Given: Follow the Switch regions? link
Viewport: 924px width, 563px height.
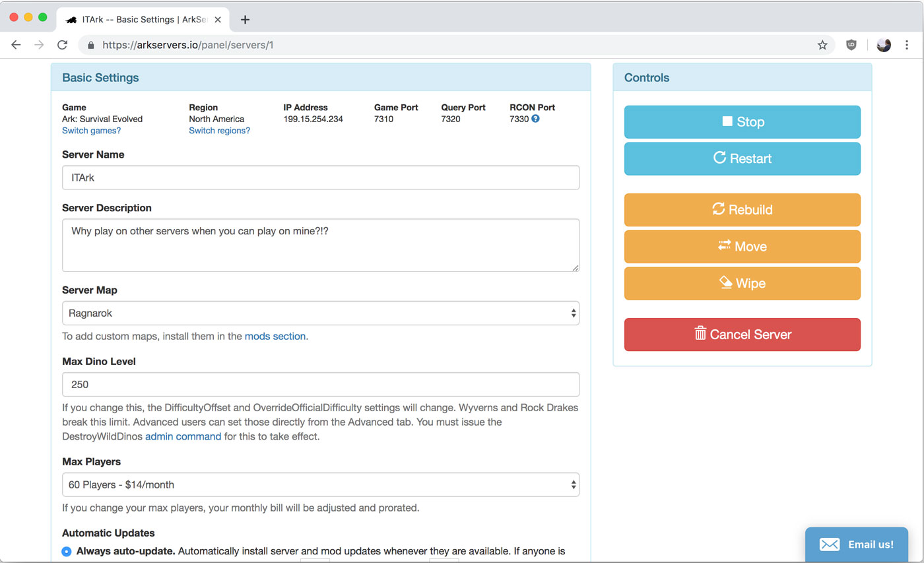Looking at the screenshot, I should click(x=219, y=131).
